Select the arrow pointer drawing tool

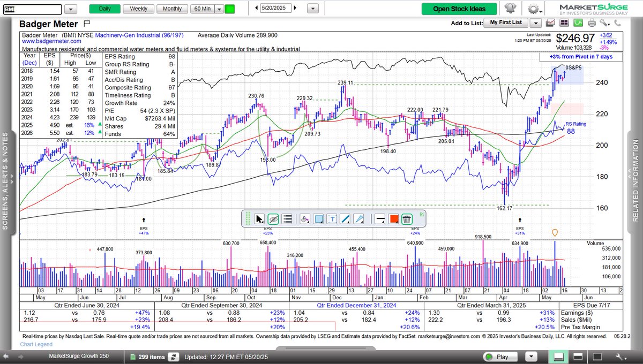(360, 218)
